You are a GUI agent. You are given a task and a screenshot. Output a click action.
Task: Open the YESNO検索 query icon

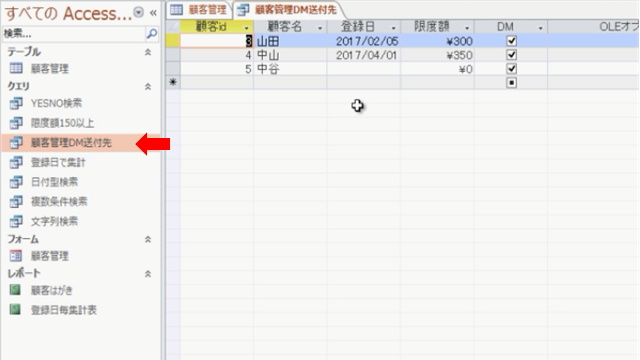click(16, 103)
